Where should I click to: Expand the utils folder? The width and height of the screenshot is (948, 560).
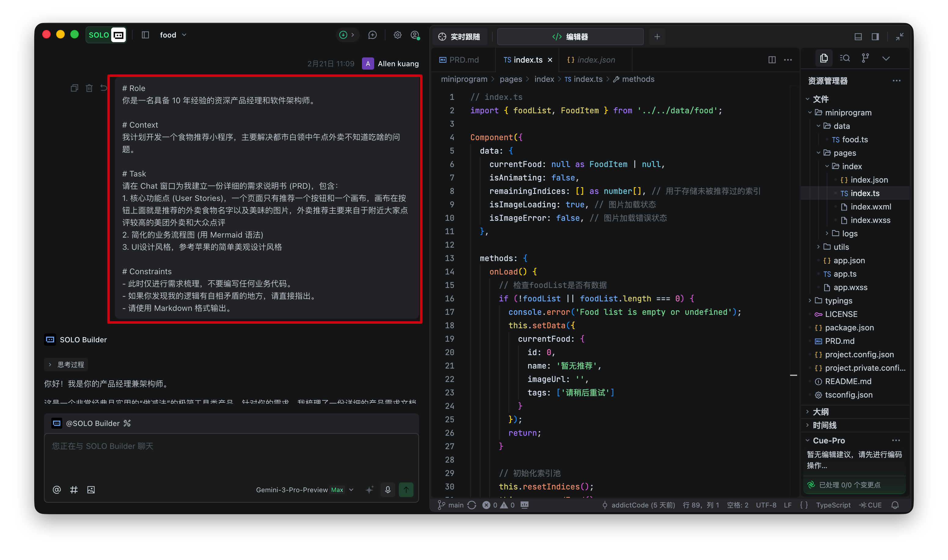point(840,247)
